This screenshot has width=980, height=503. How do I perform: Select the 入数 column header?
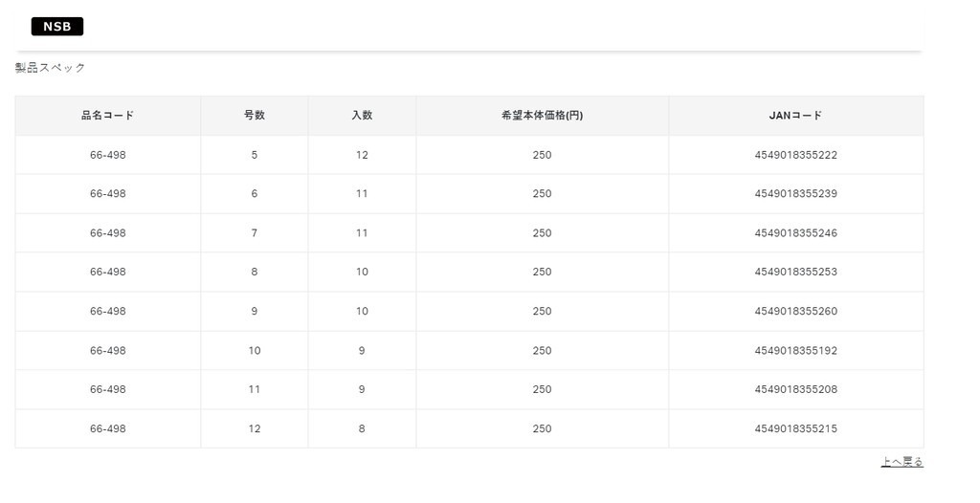(362, 116)
